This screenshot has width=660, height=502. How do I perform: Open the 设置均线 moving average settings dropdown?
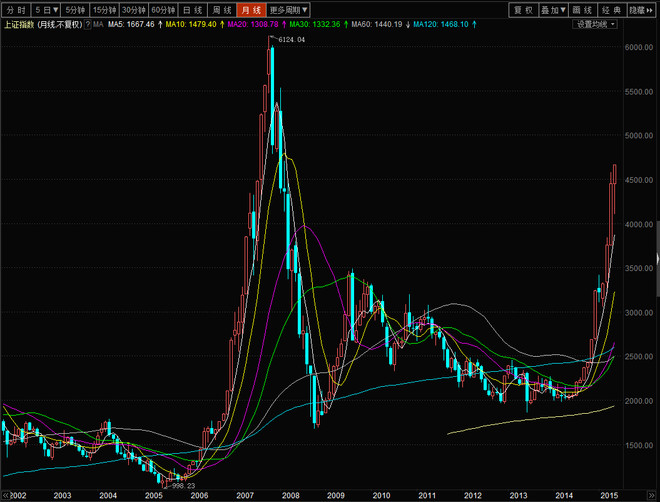click(x=595, y=24)
